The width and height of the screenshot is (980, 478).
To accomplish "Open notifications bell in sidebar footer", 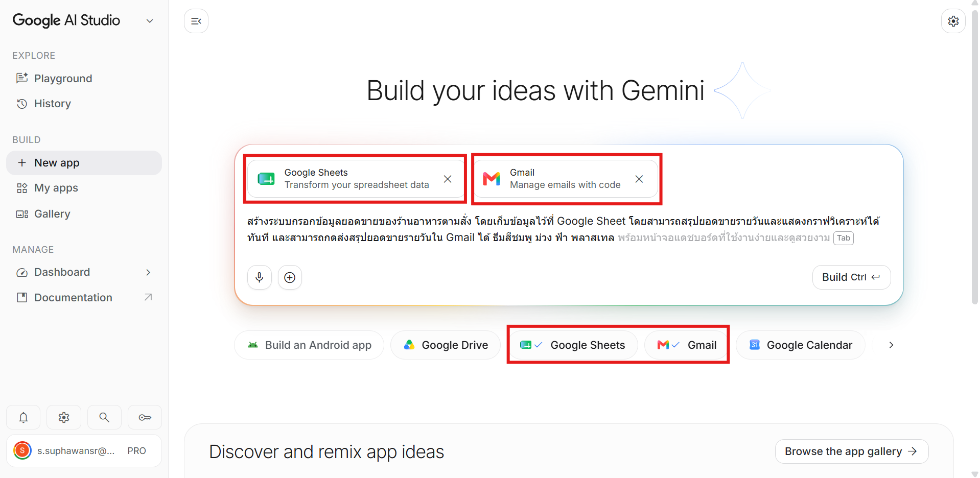I will pos(24,417).
